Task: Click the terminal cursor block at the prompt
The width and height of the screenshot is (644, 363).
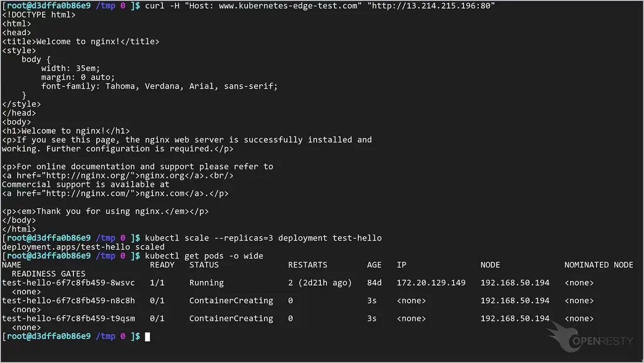Action: pyautogui.click(x=148, y=337)
